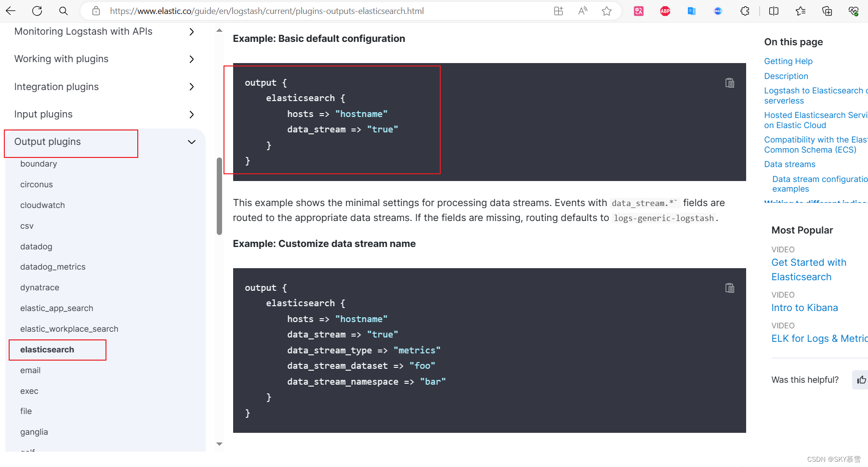Select dynatrace output plugin
This screenshot has height=467, width=868.
tap(39, 287)
